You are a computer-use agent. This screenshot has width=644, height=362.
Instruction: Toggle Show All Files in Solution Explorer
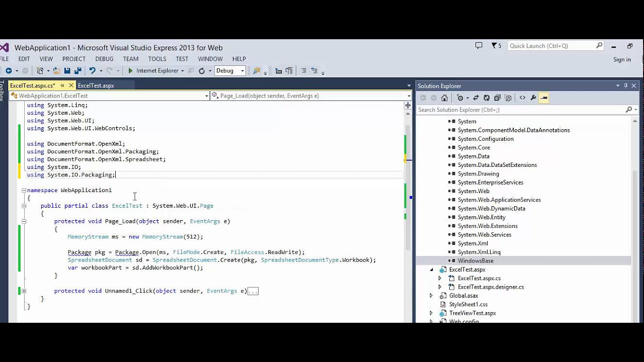(508, 98)
